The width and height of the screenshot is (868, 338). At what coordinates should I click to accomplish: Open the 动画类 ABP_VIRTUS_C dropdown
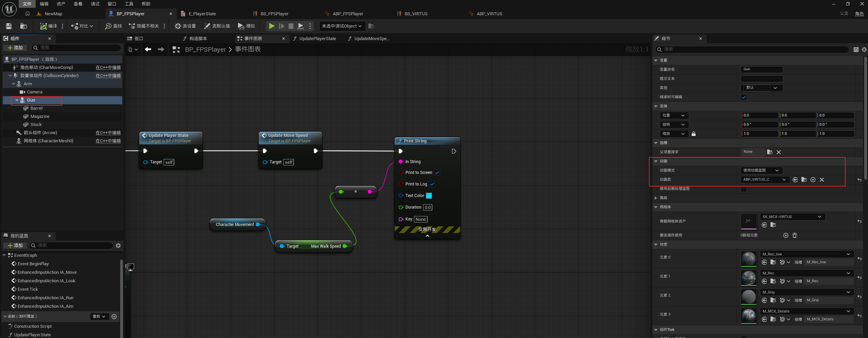pos(765,180)
